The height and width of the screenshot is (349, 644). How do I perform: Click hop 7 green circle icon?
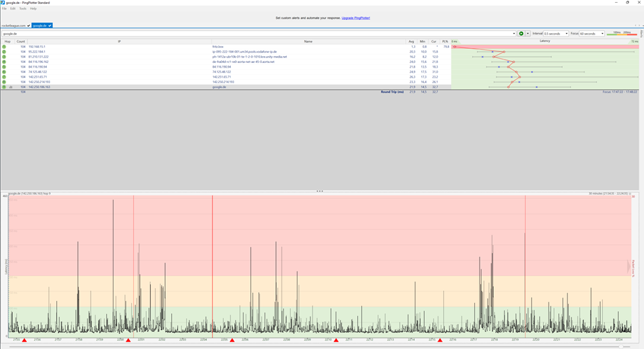4,77
